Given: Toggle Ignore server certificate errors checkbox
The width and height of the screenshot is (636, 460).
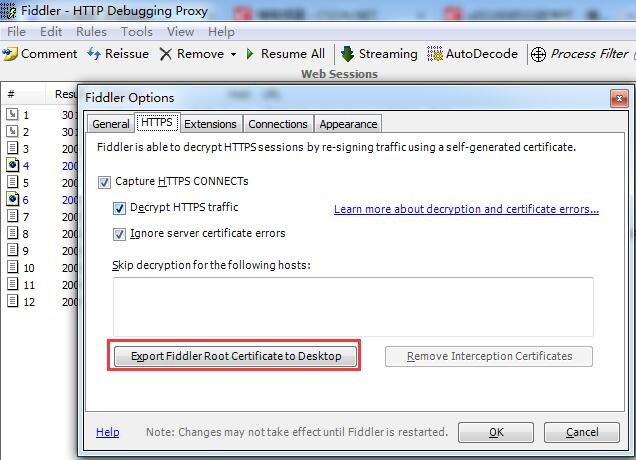Looking at the screenshot, I should click(x=119, y=234).
